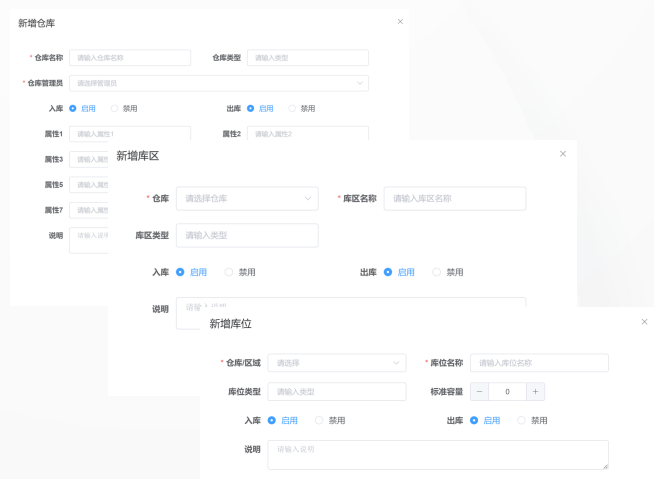Close the 新增库区 dialog
Screen dimensions: 654x479
(x=562, y=153)
